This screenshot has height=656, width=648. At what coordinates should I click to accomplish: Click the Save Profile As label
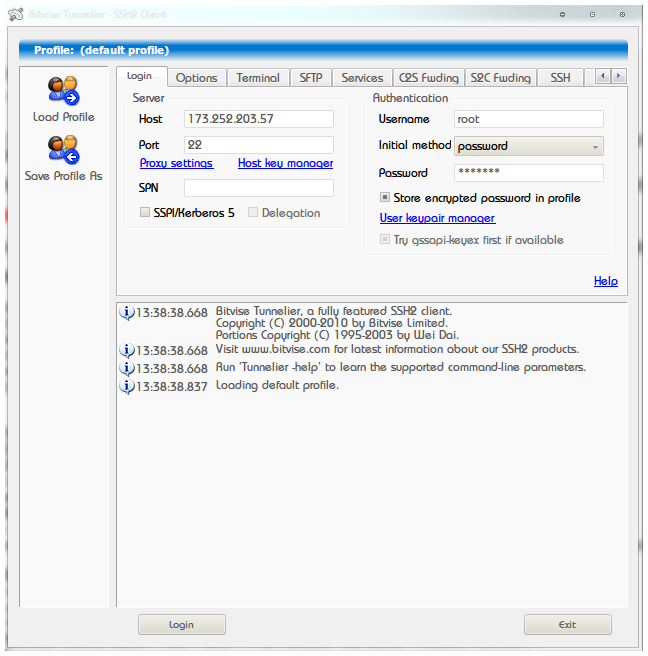pos(64,176)
